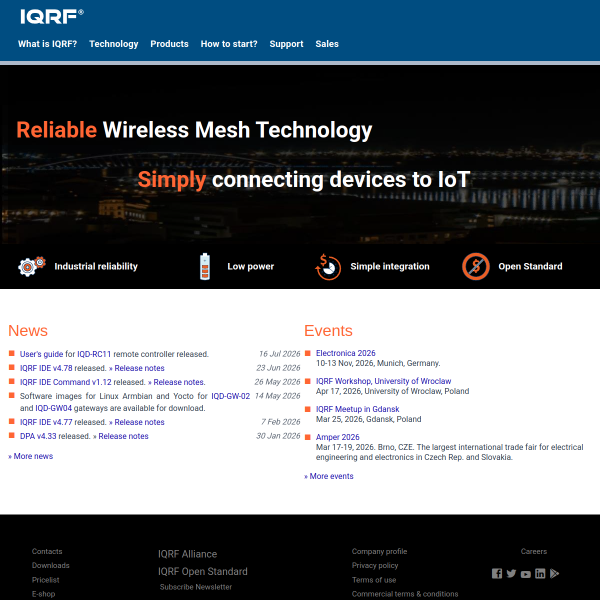Click the IQRF logo in the header

tap(52, 17)
